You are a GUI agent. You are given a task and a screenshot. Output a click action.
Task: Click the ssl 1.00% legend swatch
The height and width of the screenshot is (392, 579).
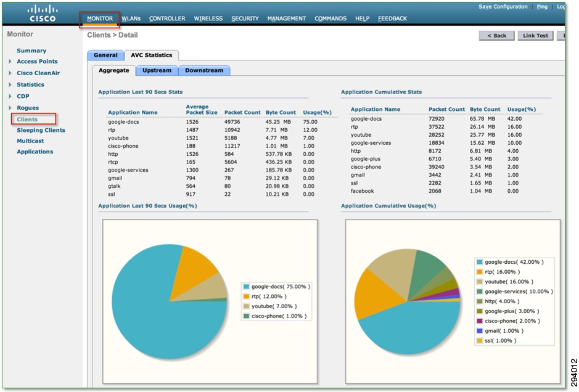480,341
